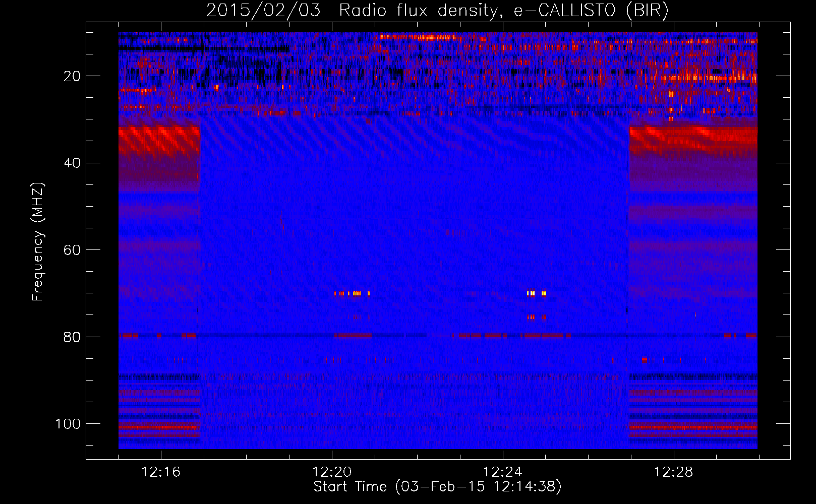
Task: Click the '40' frequency tick label
Action: coord(72,163)
